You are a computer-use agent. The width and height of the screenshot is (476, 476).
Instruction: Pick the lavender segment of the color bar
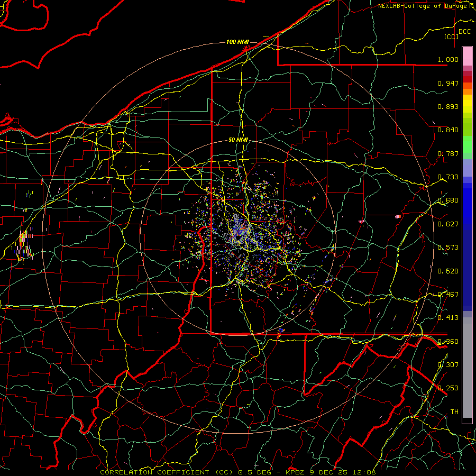[467, 168]
